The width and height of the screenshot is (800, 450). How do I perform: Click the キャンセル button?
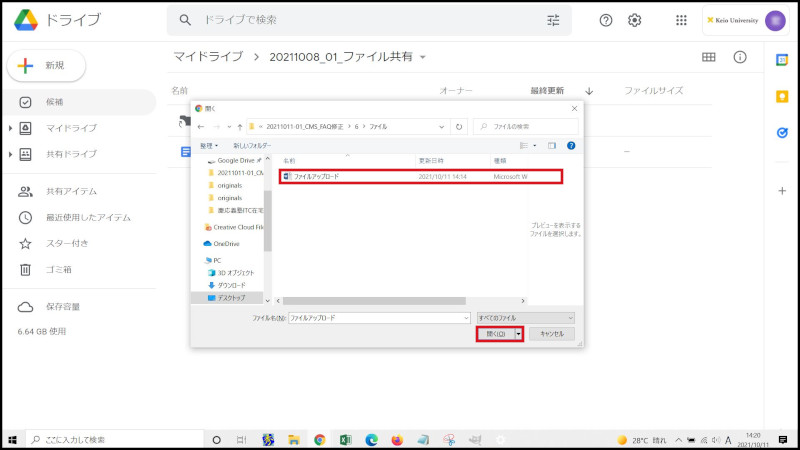[x=552, y=334]
